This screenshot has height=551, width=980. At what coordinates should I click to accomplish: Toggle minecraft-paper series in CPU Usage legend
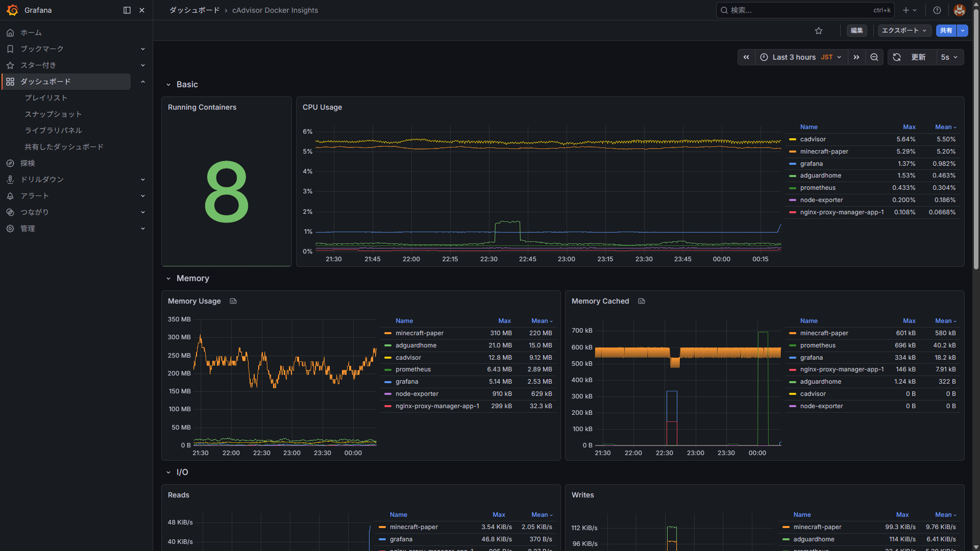pyautogui.click(x=824, y=152)
